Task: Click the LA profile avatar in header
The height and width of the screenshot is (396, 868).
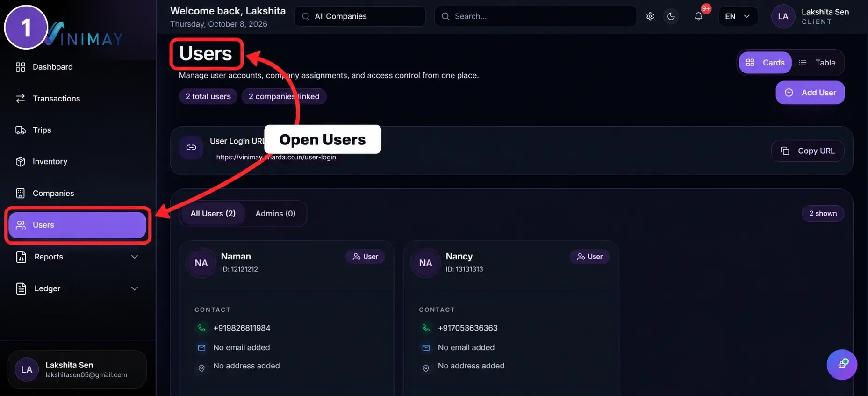Action: click(x=783, y=16)
